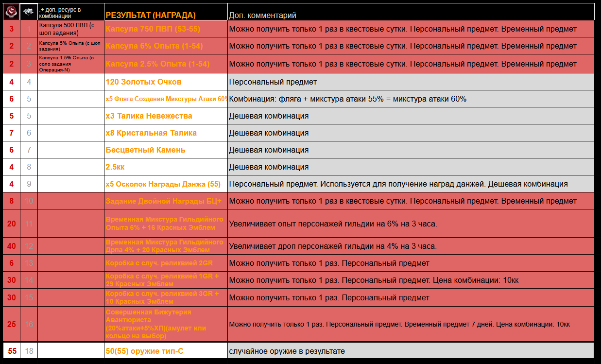Select the случайное оружие в результате comment
Viewport: 601px width, 364px height.
287,350
